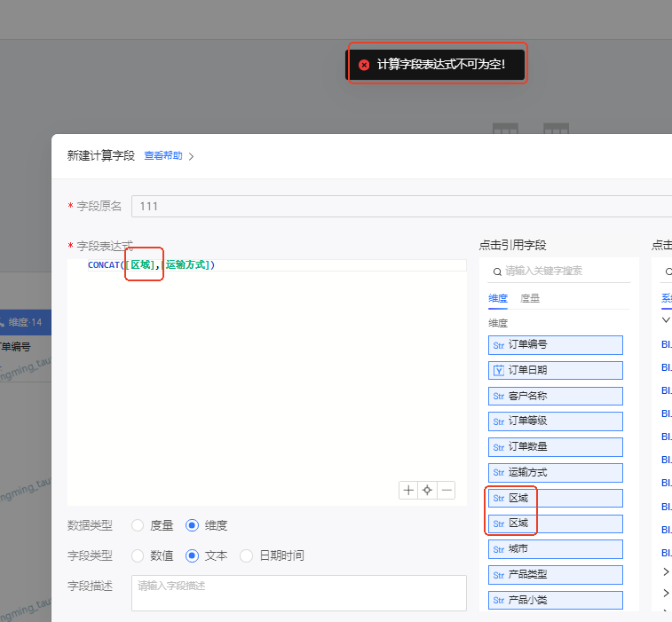Switch to the 维度 tab
The width and height of the screenshot is (672, 622).
pyautogui.click(x=497, y=299)
